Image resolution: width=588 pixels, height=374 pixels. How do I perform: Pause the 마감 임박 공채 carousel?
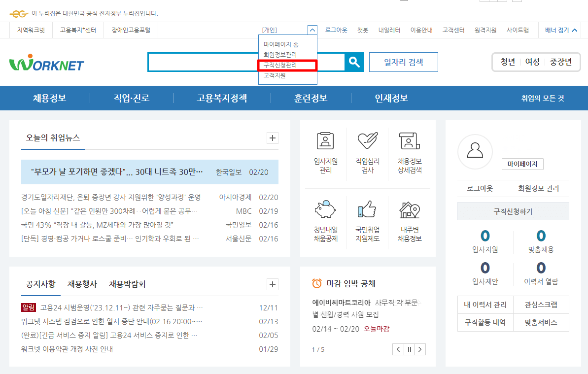tap(409, 349)
